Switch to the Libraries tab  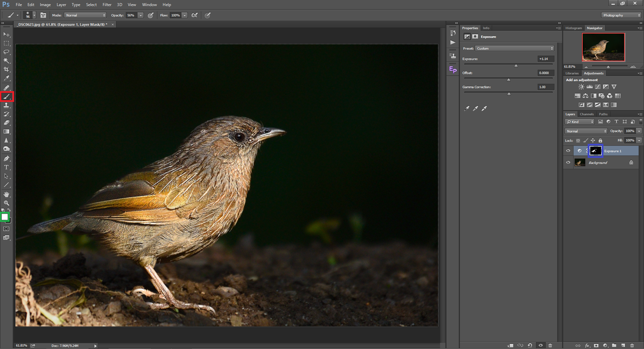click(x=572, y=73)
